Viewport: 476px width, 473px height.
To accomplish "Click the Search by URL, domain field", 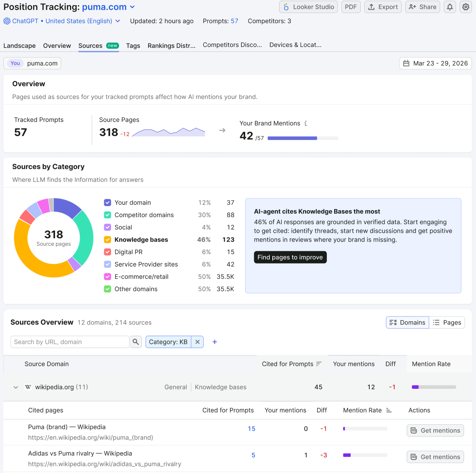I will coord(70,342).
